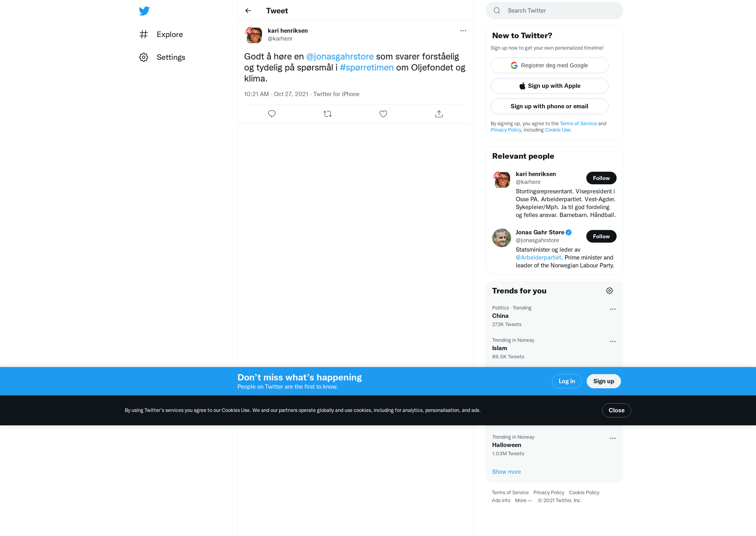Click the reply icon under the tweet

click(x=272, y=114)
